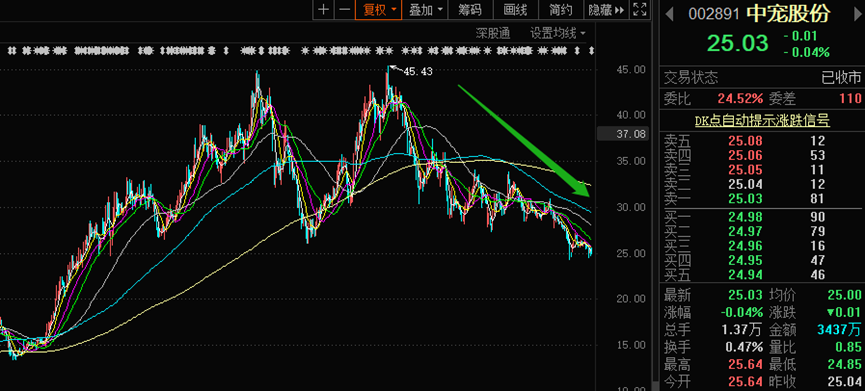Screen dimensions: 865x391
Task: Select the large green trend arrow
Action: click(x=525, y=141)
